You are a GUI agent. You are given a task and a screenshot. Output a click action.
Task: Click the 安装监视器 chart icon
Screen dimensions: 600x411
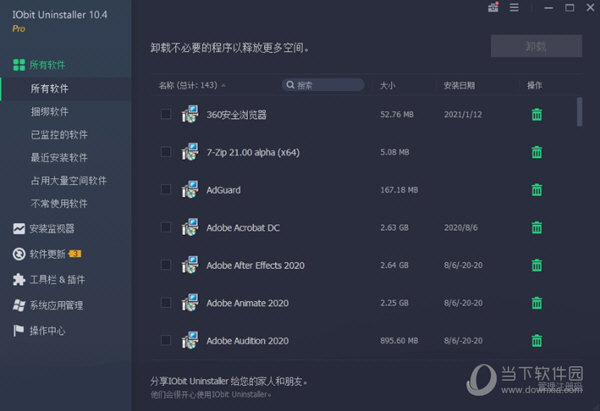pyautogui.click(x=19, y=229)
